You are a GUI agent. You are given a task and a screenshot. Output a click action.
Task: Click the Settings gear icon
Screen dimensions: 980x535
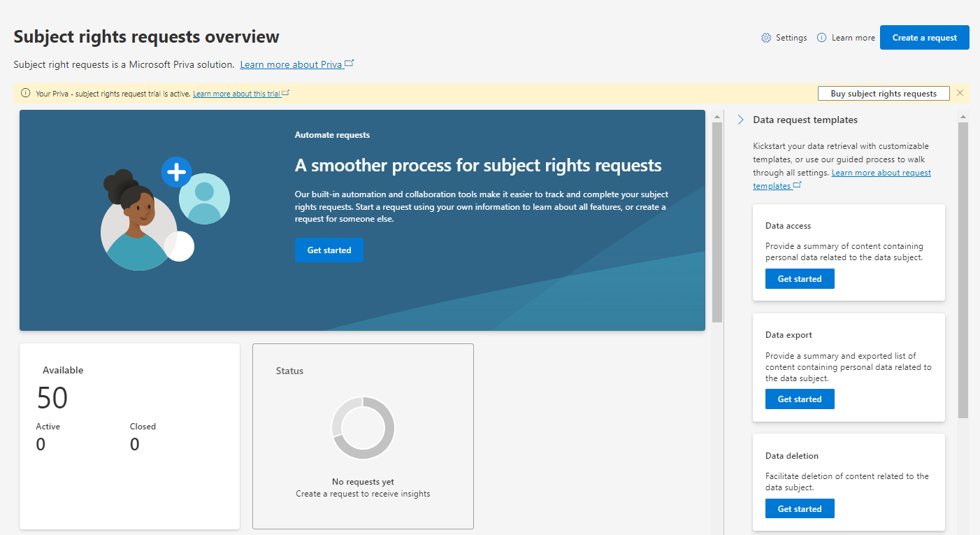(x=766, y=38)
